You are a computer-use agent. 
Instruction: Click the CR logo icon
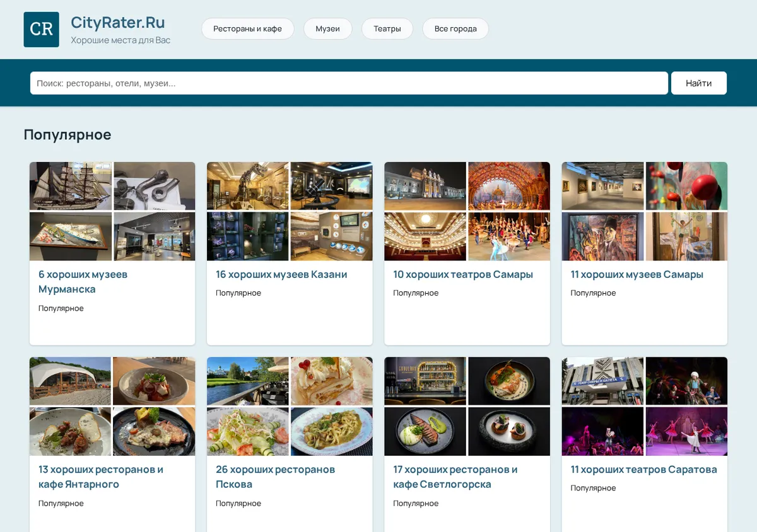pos(41,29)
